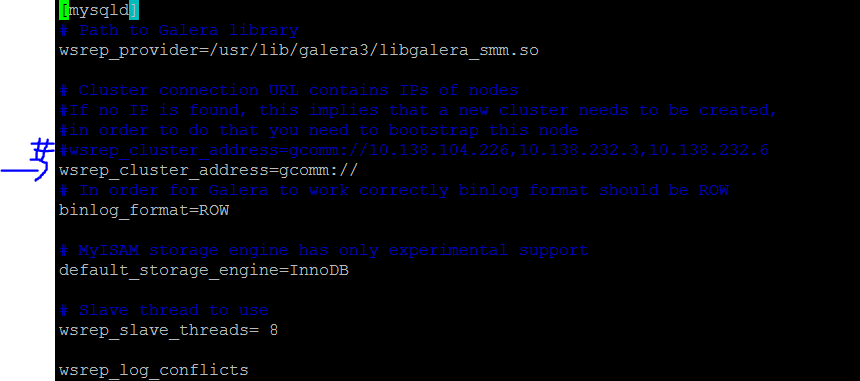Click IP address 10.138.232.6 in comment
The image size is (860, 381).
(709, 150)
